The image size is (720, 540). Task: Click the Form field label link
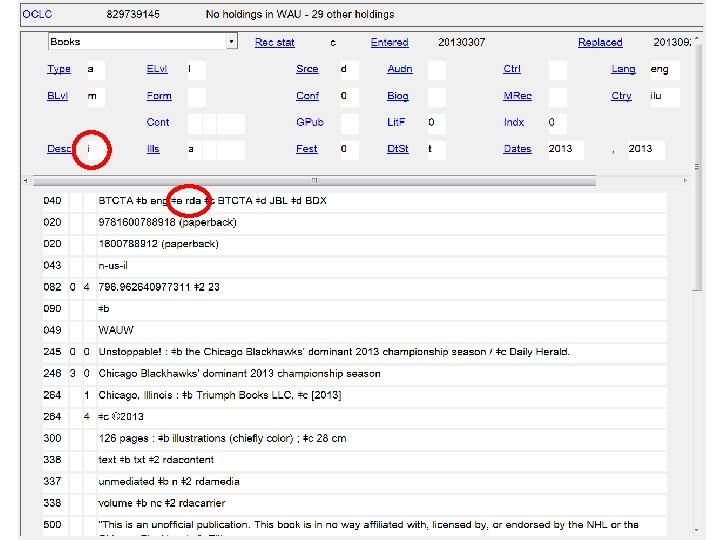[x=159, y=96]
